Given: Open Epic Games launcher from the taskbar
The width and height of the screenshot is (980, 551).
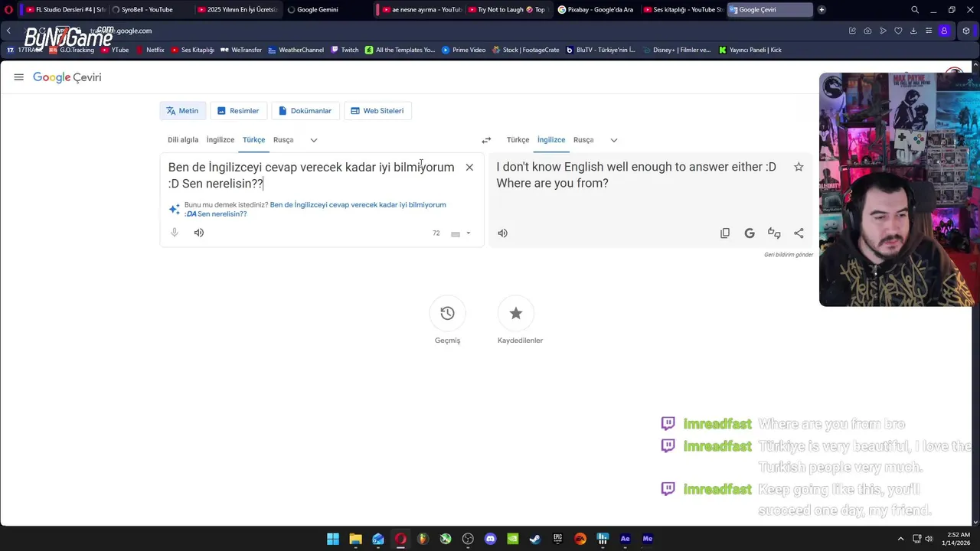Looking at the screenshot, I should [557, 539].
